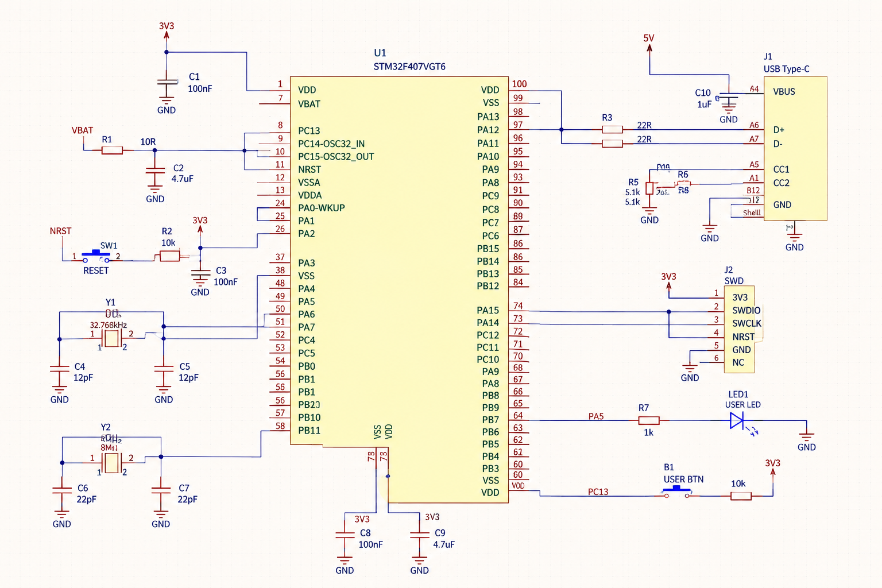
Task: Select the R6 resistor symbol
Action: (x=683, y=184)
